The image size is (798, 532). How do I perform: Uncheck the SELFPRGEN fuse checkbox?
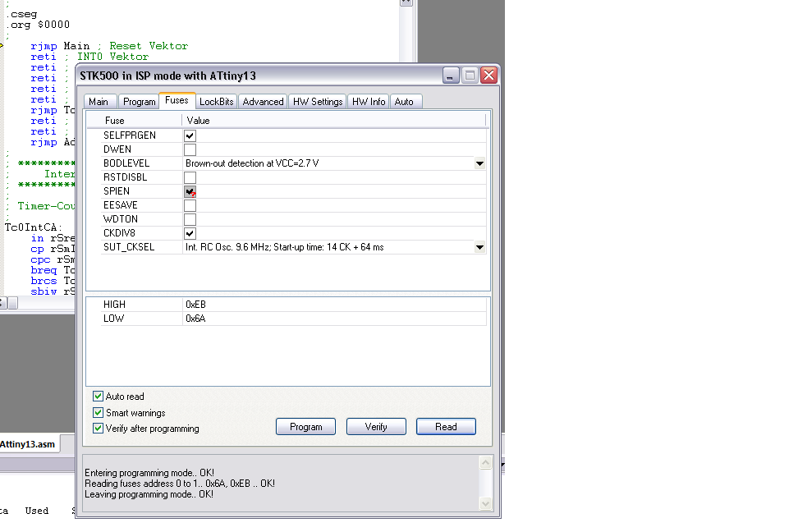tap(190, 136)
